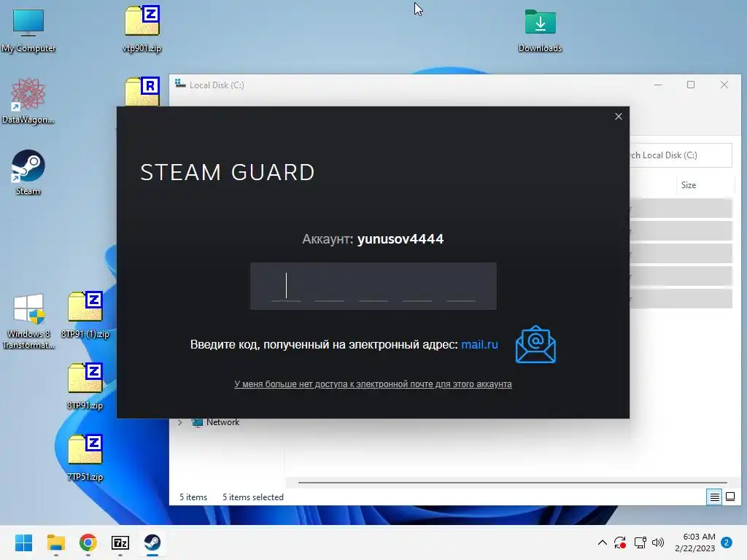Close the Steam Guard dialog

pyautogui.click(x=619, y=116)
